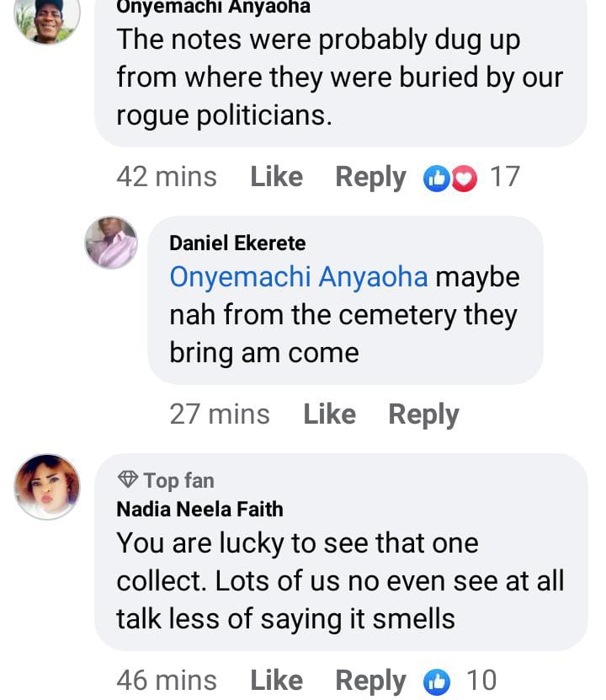Click the 27 mins timestamp

(220, 414)
